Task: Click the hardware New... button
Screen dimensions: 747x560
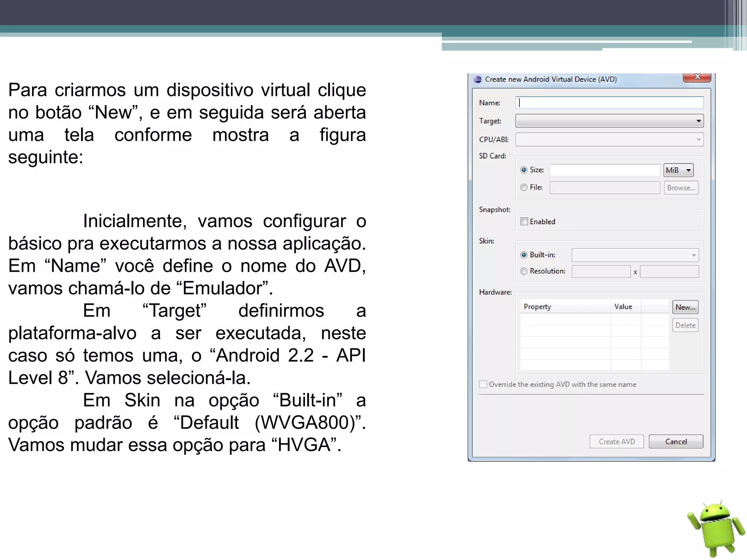Action: pos(685,307)
